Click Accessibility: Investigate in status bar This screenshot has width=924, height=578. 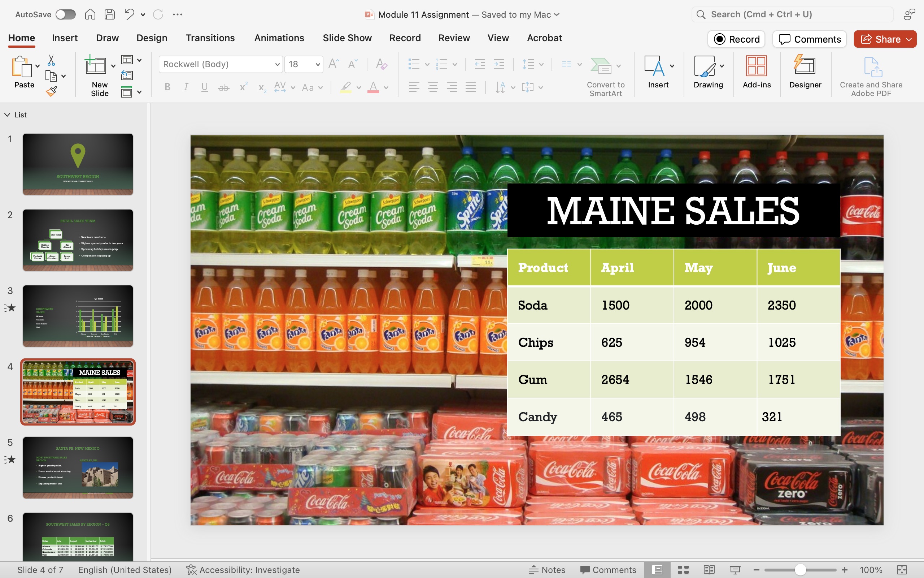[x=243, y=570]
